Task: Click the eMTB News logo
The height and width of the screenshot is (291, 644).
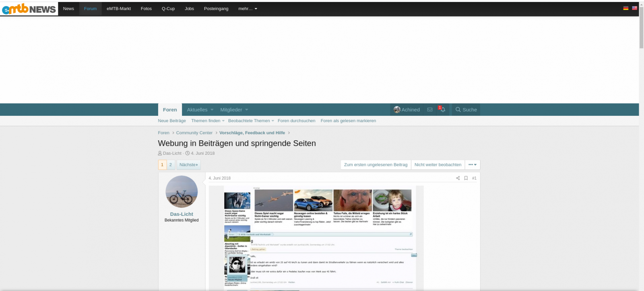Action: click(x=29, y=8)
